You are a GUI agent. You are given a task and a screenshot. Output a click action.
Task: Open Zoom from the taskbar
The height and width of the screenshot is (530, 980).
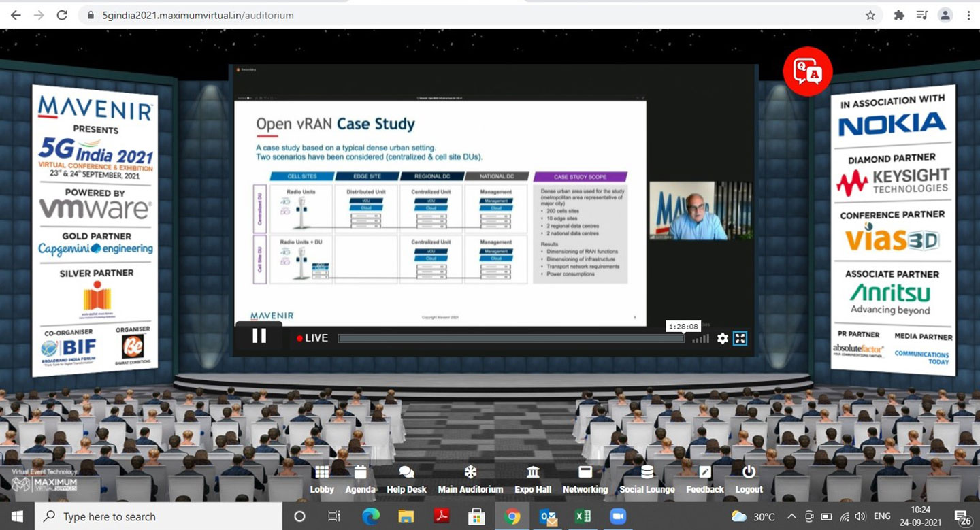[x=618, y=516]
